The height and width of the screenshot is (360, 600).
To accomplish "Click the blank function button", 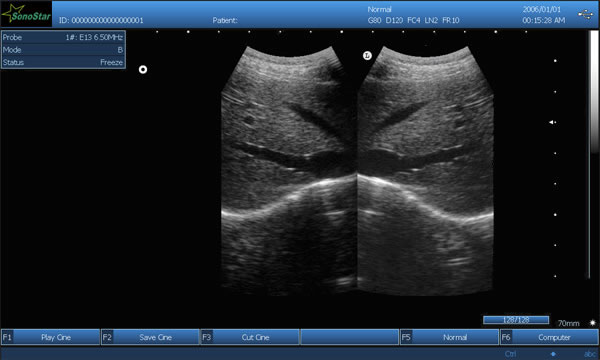I will tap(350, 337).
